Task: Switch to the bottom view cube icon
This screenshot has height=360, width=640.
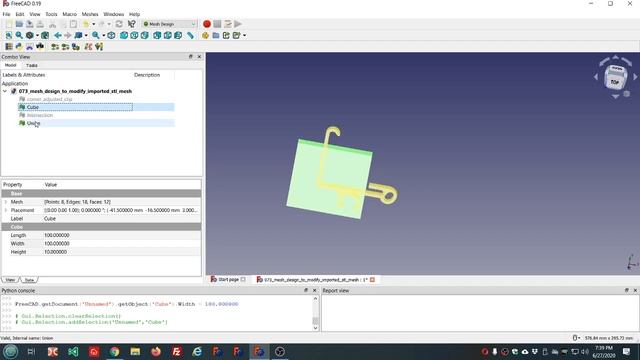Action: coord(168,36)
